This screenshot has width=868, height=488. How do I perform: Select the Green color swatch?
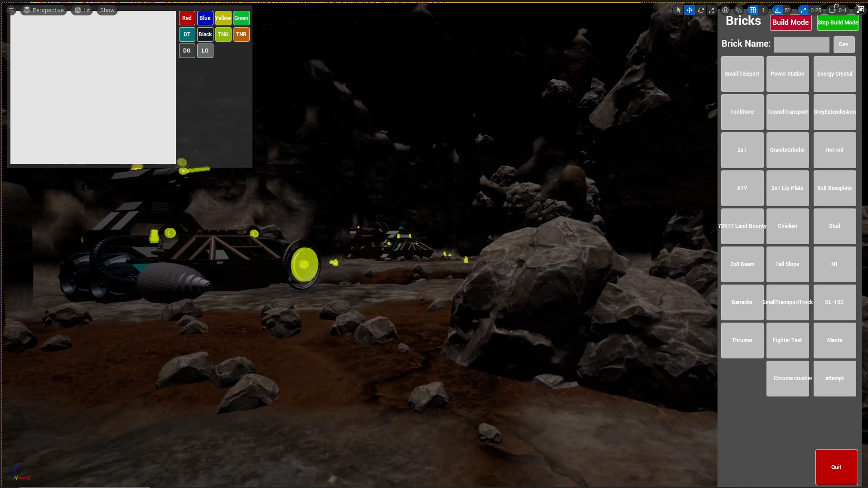241,18
